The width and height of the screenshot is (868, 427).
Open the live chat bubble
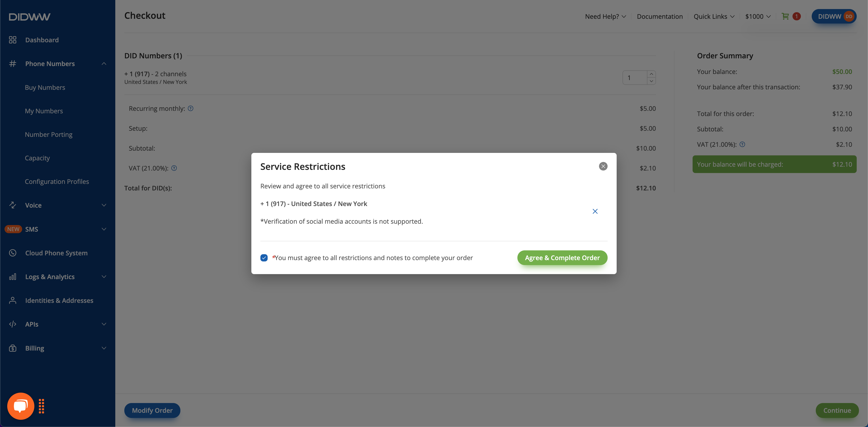coord(21,406)
